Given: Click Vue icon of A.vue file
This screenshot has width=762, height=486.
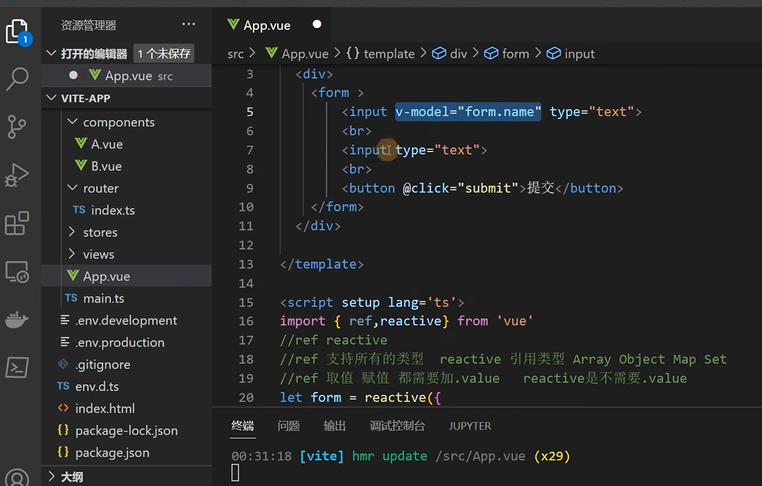Looking at the screenshot, I should pos(81,144).
